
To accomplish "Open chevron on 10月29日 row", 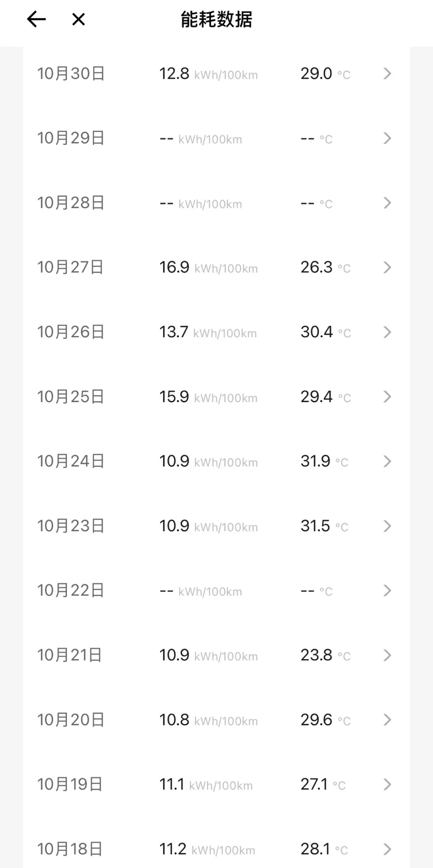I will (387, 138).
